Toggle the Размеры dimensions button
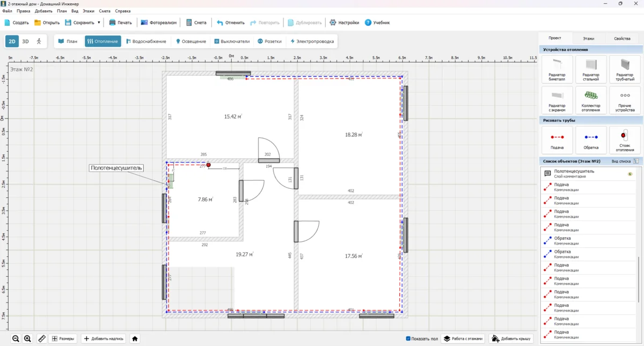The image size is (644, 346). (63, 338)
